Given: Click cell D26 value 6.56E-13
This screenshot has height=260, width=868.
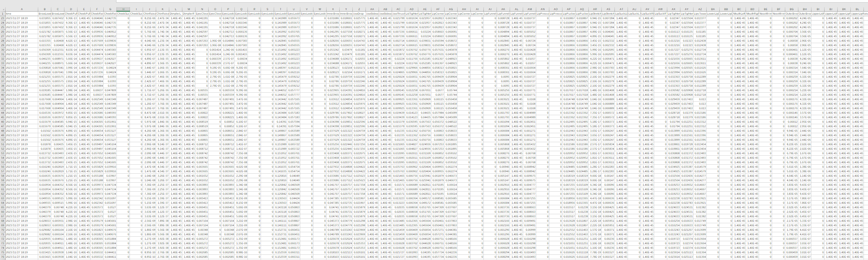Looking at the screenshot, I should point(71,32).
